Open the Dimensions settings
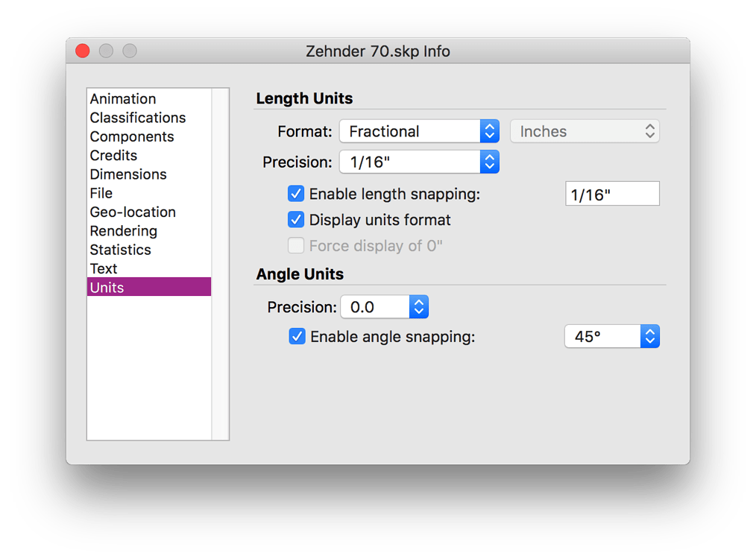Image resolution: width=756 pixels, height=559 pixels. [128, 174]
